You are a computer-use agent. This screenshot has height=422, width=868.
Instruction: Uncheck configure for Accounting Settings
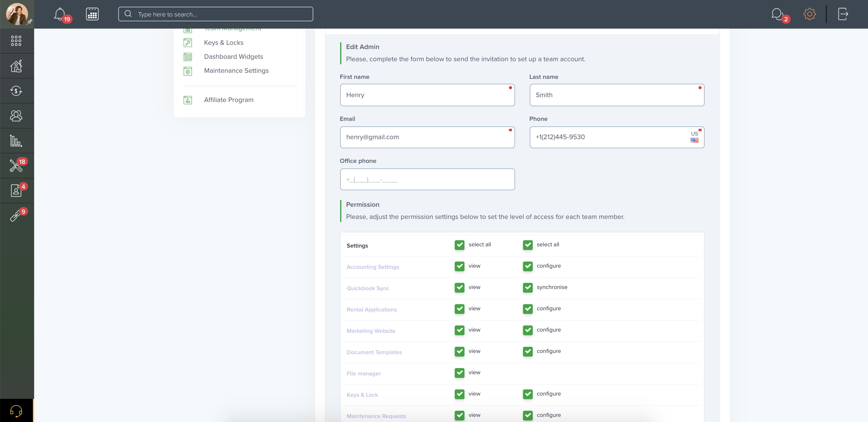(528, 266)
